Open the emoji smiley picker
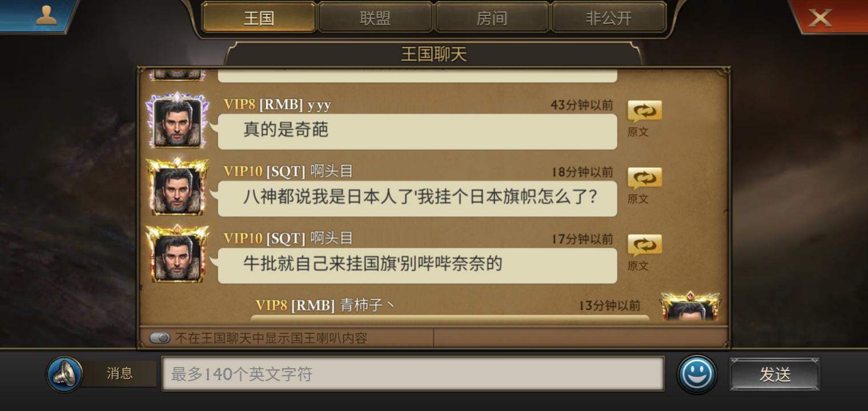The height and width of the screenshot is (411, 868). 697,374
